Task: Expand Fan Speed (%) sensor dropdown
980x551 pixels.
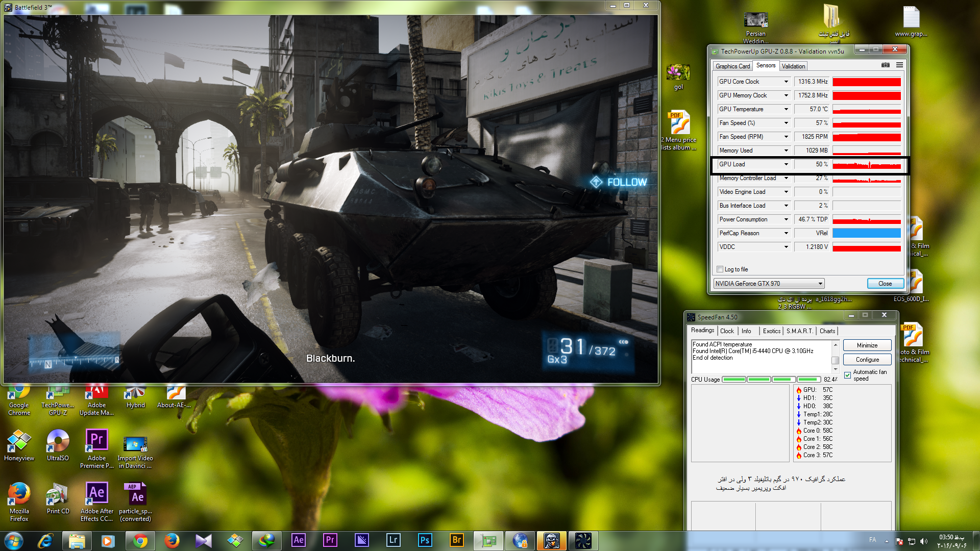Action: pyautogui.click(x=786, y=123)
